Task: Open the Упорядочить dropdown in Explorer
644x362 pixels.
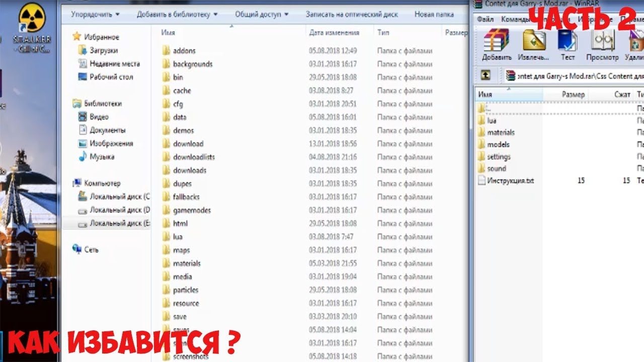Action: pyautogui.click(x=95, y=15)
